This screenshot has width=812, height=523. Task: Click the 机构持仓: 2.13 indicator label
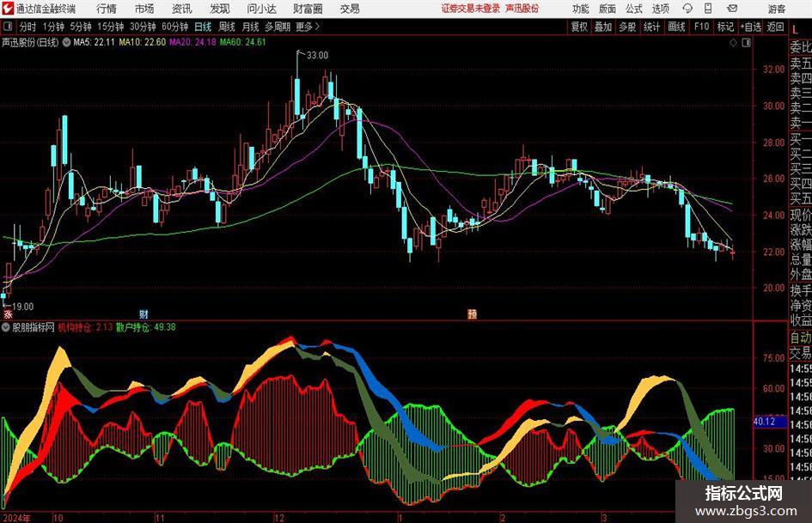coord(85,327)
